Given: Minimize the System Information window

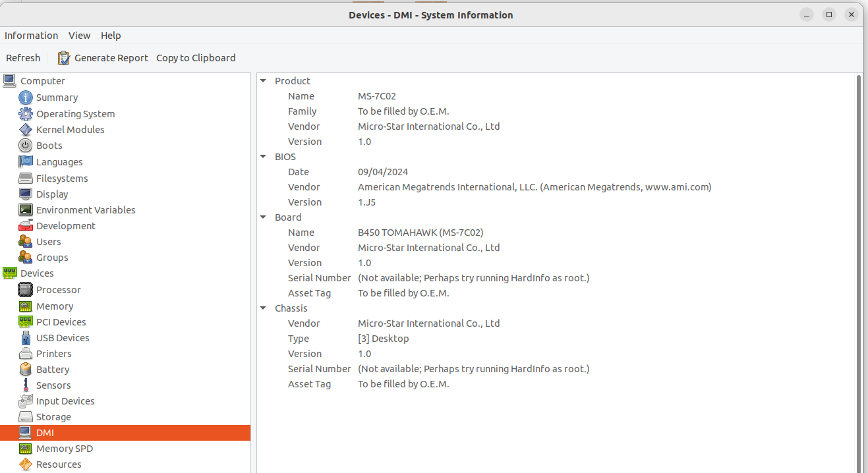Looking at the screenshot, I should 807,14.
